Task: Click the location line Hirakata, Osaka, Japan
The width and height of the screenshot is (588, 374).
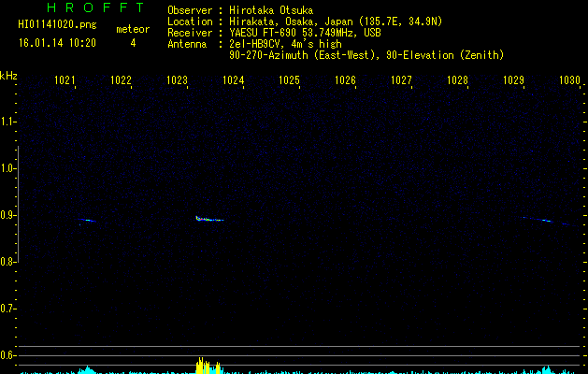Action: click(x=336, y=22)
